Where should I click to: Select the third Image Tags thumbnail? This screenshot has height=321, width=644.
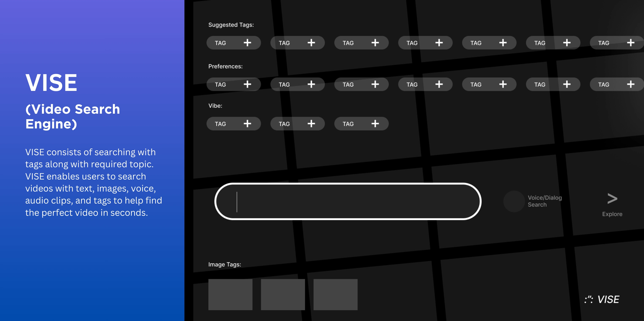(336, 294)
